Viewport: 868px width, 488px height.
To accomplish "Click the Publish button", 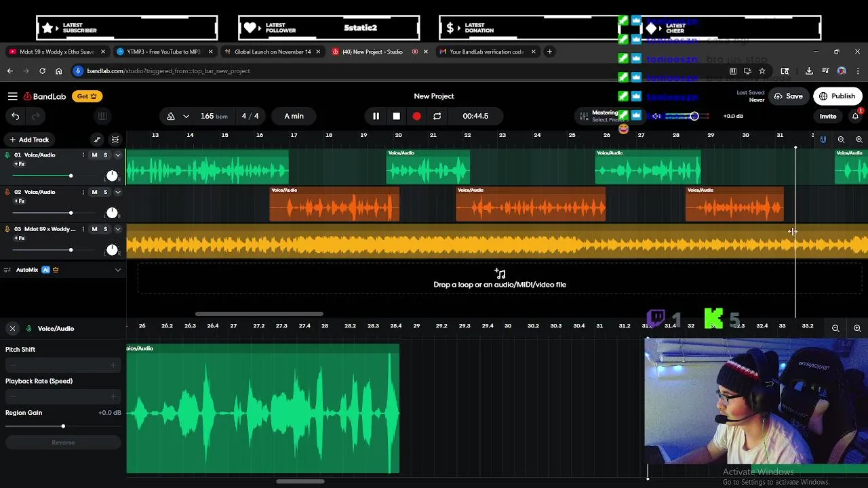I will (837, 96).
